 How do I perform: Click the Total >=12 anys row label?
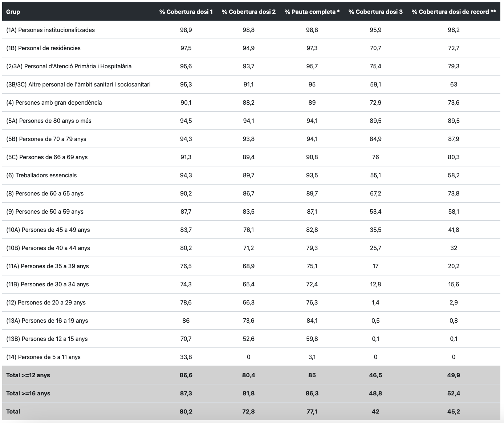(x=28, y=375)
